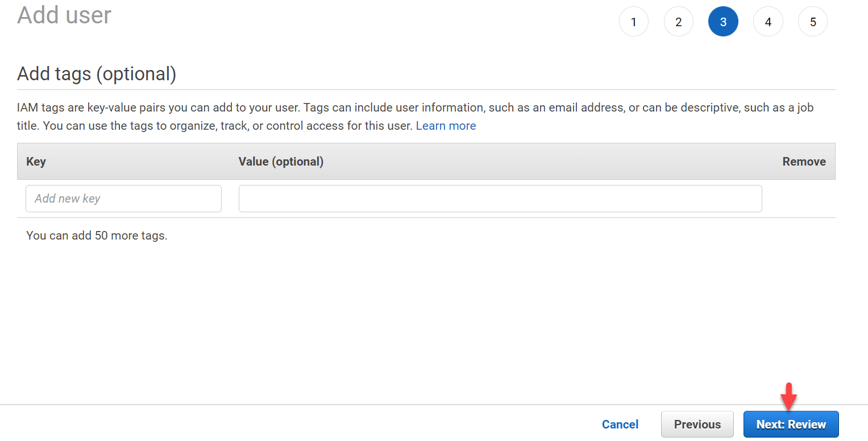Click the Remove column header
Image resolution: width=868 pixels, height=441 pixels.
click(x=804, y=162)
